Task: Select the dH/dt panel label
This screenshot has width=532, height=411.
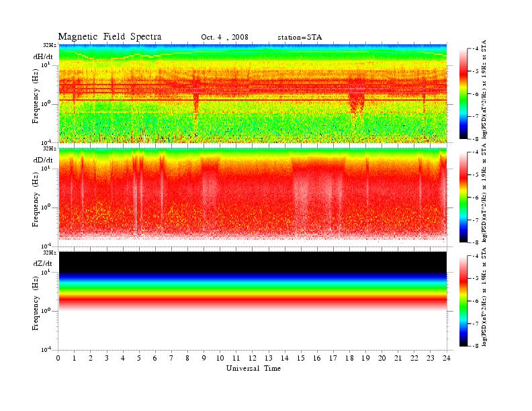Action: tap(43, 56)
